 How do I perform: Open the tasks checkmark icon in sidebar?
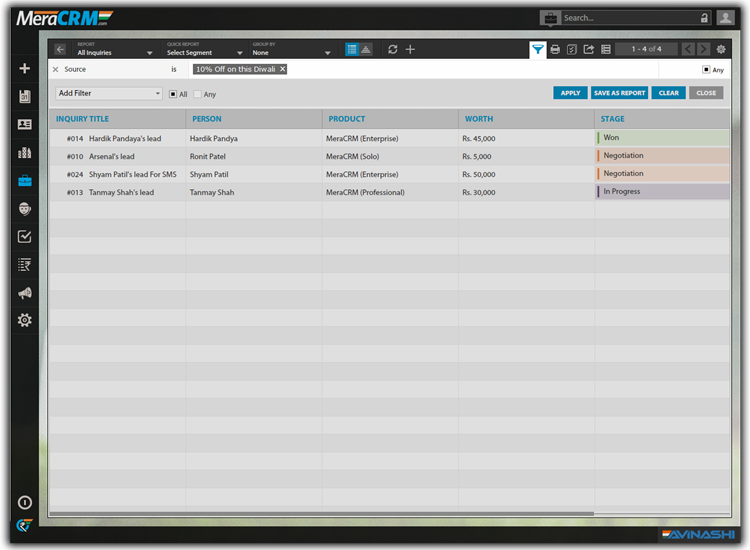coord(24,237)
